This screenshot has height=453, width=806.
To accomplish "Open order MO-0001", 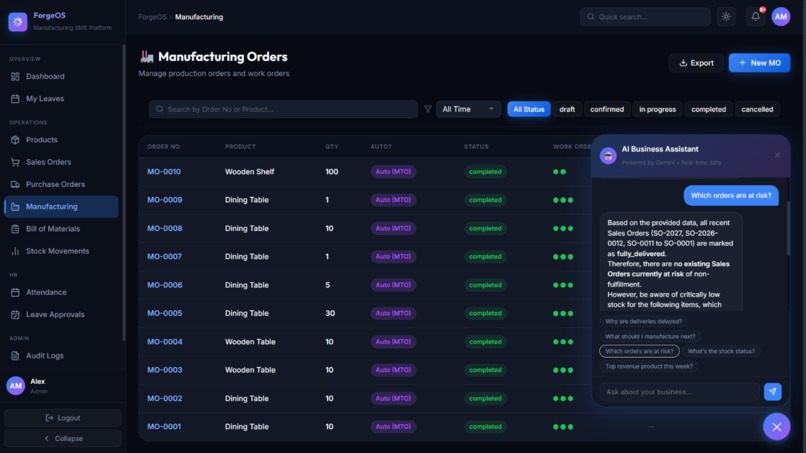I will point(164,427).
